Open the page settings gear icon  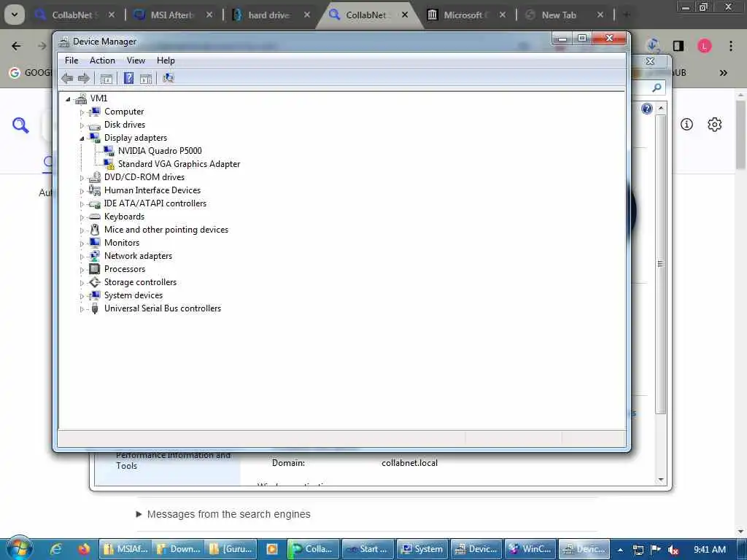(714, 125)
